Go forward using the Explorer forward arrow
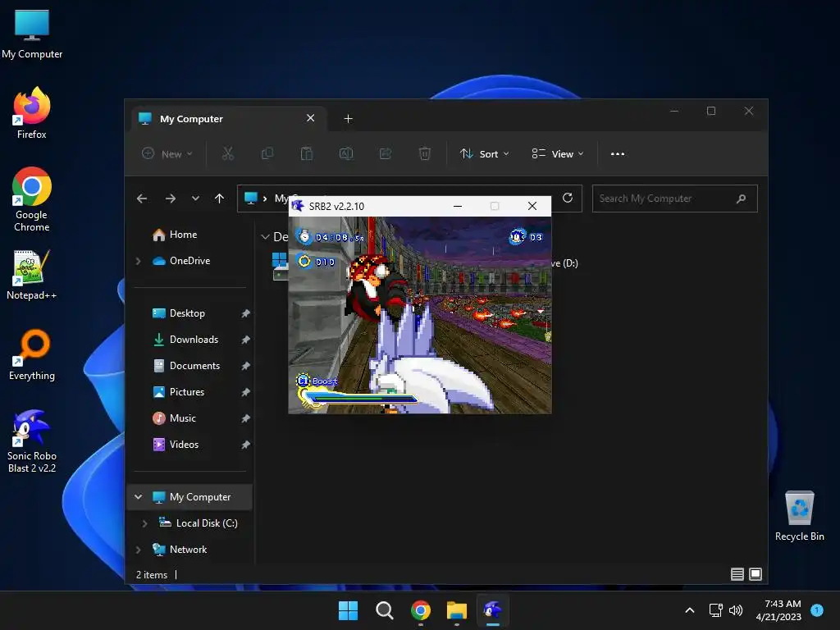 171,199
